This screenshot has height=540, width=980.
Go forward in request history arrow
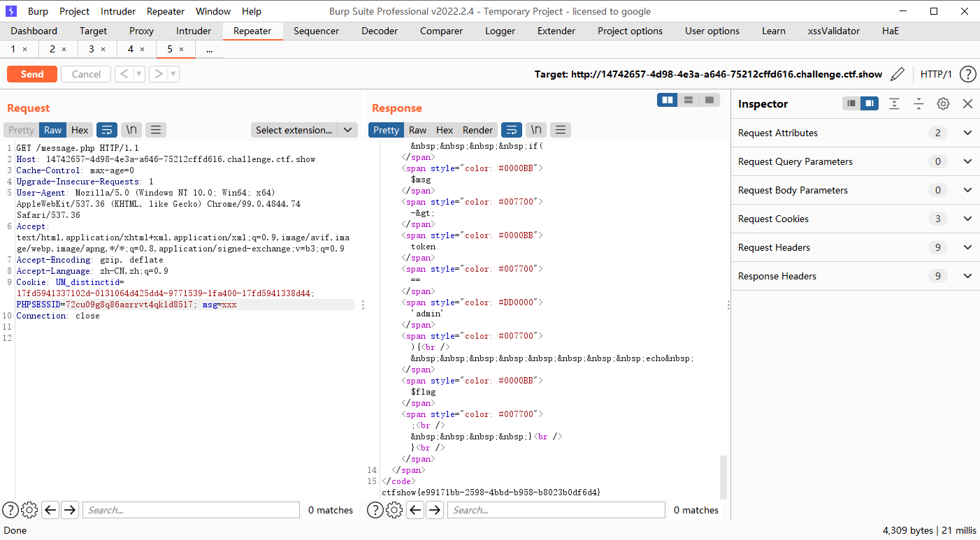click(x=158, y=74)
